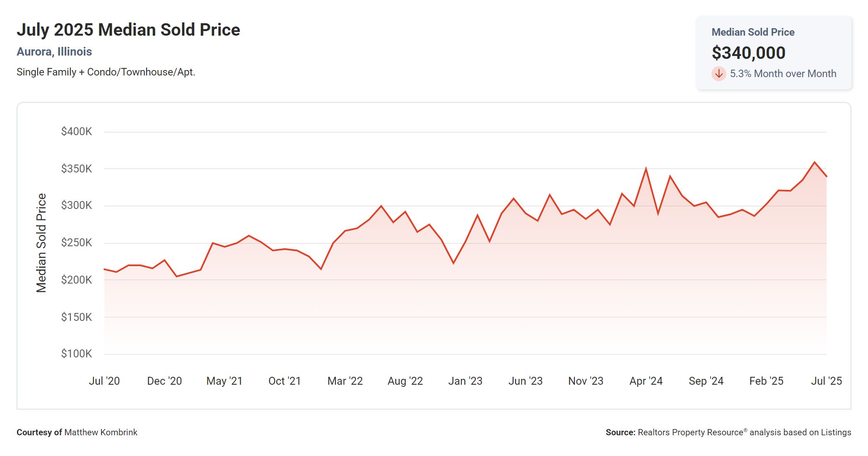This screenshot has width=868, height=456.
Task: Click the "Jun '23" x-axis label
Action: click(x=526, y=381)
